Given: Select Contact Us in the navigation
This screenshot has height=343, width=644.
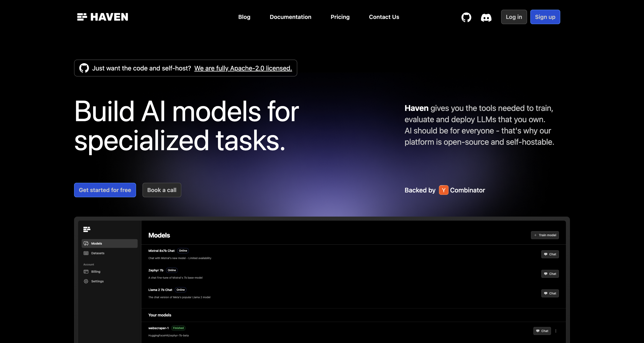Looking at the screenshot, I should (x=384, y=17).
